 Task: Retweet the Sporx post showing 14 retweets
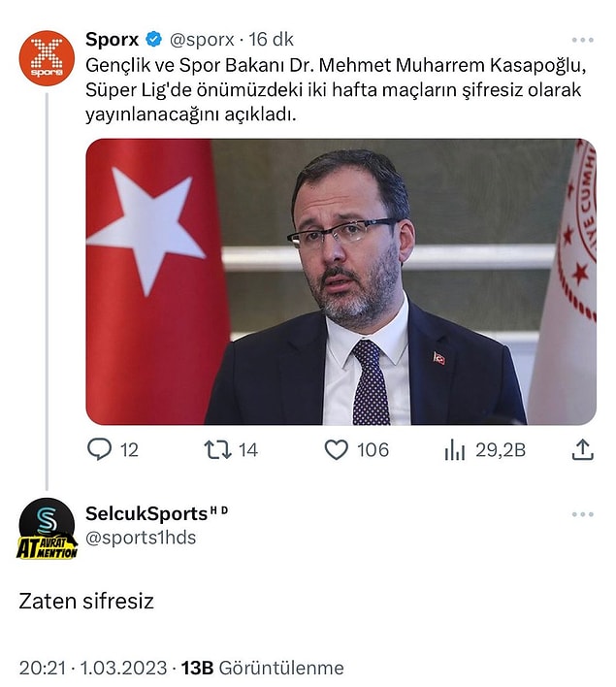pyautogui.click(x=217, y=450)
